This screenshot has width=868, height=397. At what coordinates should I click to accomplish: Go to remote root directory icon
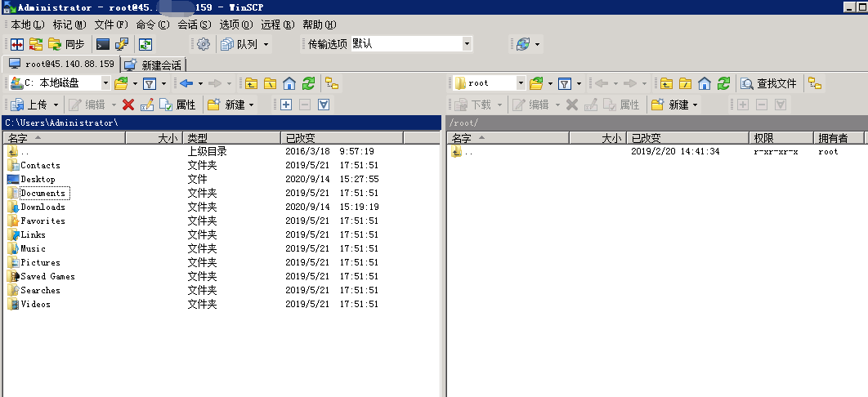685,83
